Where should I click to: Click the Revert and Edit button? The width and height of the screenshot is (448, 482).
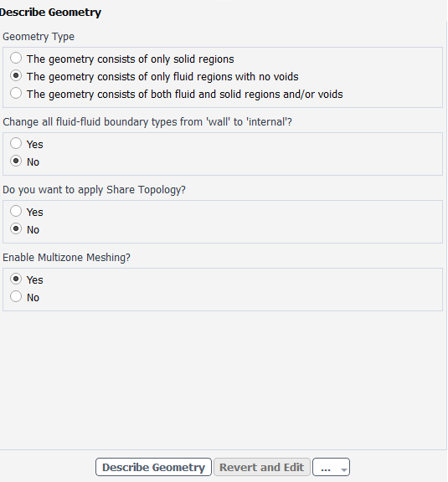pos(262,467)
